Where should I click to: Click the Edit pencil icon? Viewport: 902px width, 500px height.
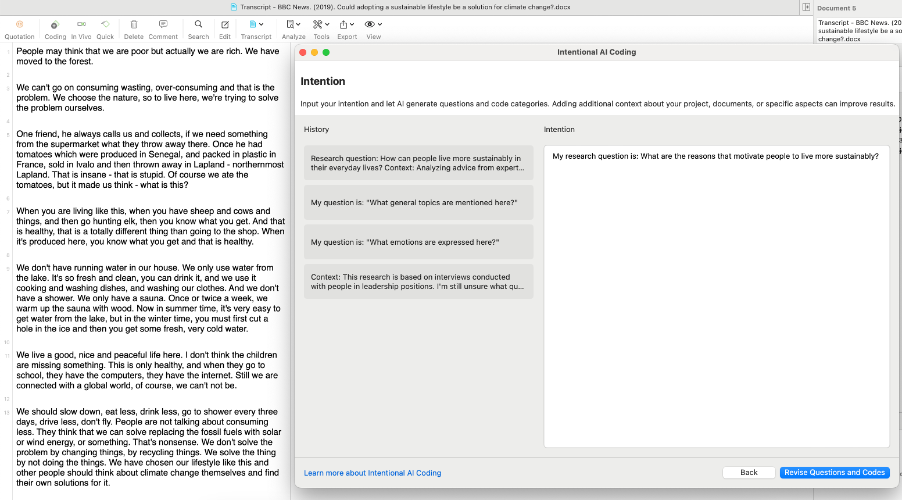(225, 24)
